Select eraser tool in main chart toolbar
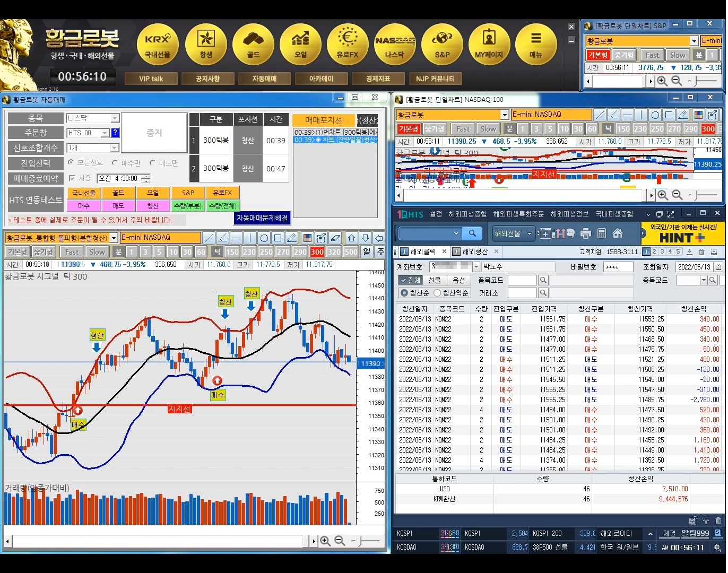The width and height of the screenshot is (728, 573). pos(335,238)
